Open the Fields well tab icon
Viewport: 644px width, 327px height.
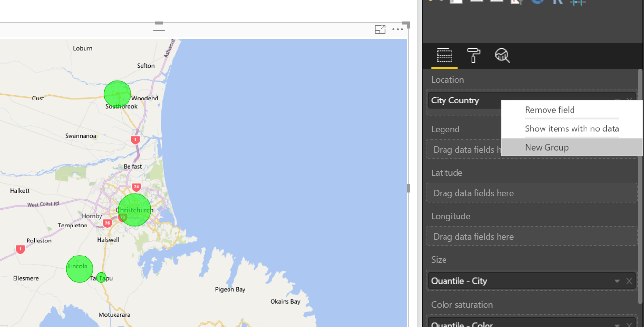click(444, 56)
